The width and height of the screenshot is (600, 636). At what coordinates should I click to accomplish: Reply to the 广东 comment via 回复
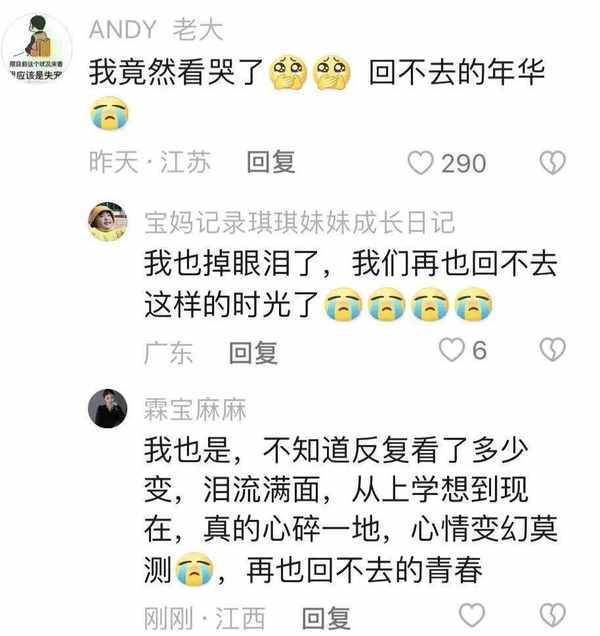pos(253,352)
